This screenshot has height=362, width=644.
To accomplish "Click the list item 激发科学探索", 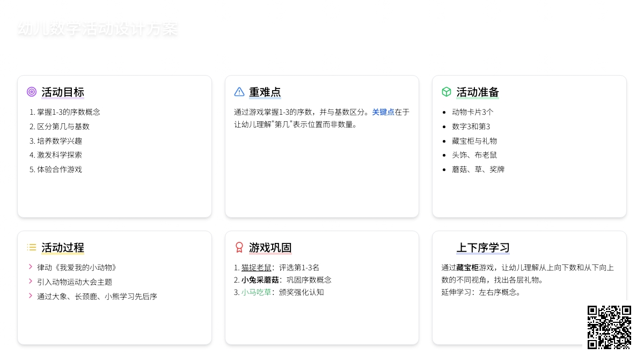I will [60, 155].
